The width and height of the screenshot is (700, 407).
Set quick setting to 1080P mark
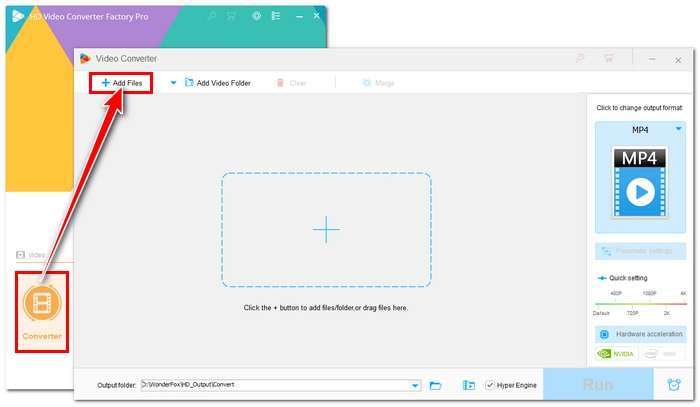[649, 294]
